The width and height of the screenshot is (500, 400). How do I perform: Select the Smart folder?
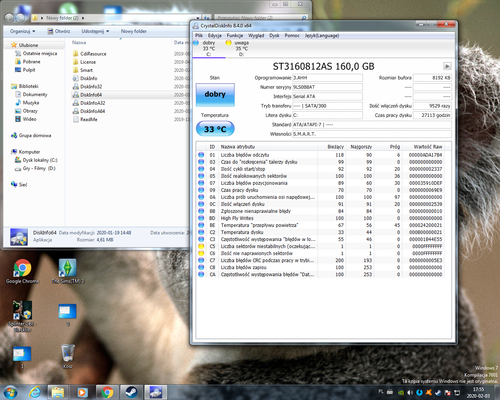(x=83, y=70)
